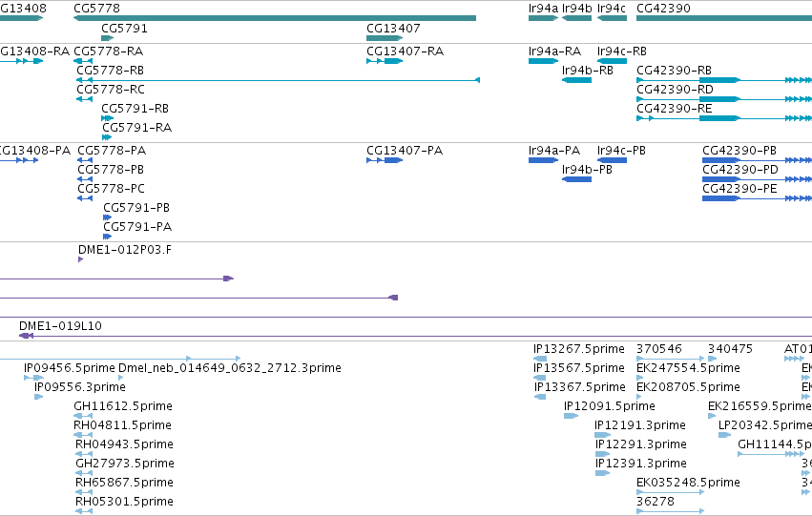Click the Ir94b-RB transcript label
Viewport: 812px width, 516px height.
pyautogui.click(x=588, y=71)
